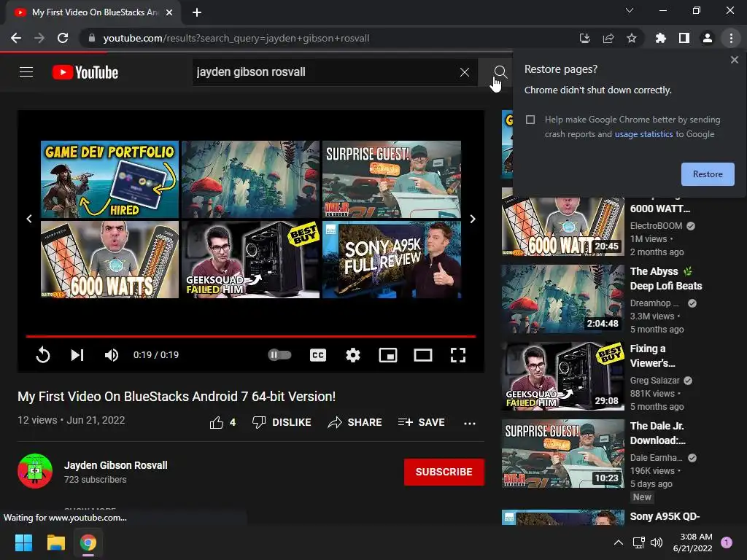Open The Dale Jr. Download video title
747x560 pixels.
(x=657, y=433)
